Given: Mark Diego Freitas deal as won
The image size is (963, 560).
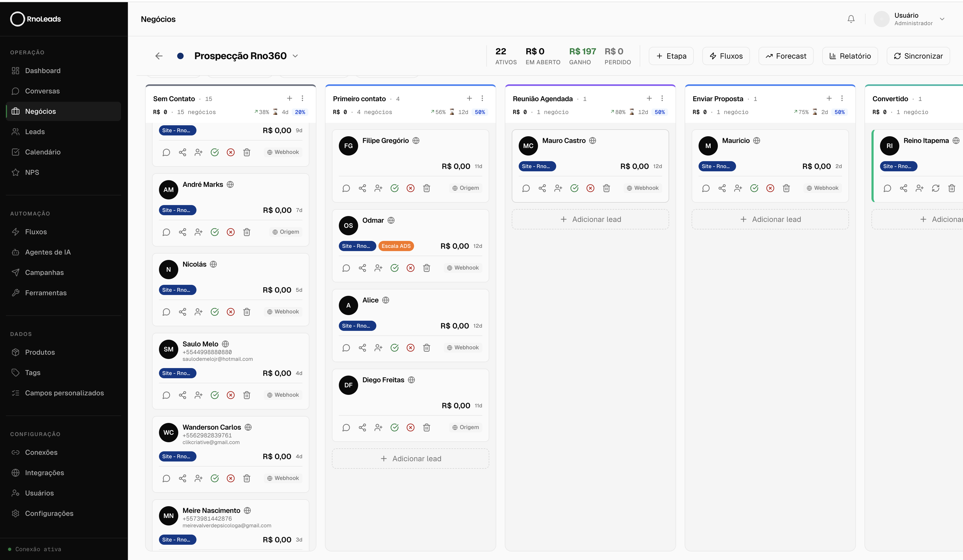Looking at the screenshot, I should (395, 427).
